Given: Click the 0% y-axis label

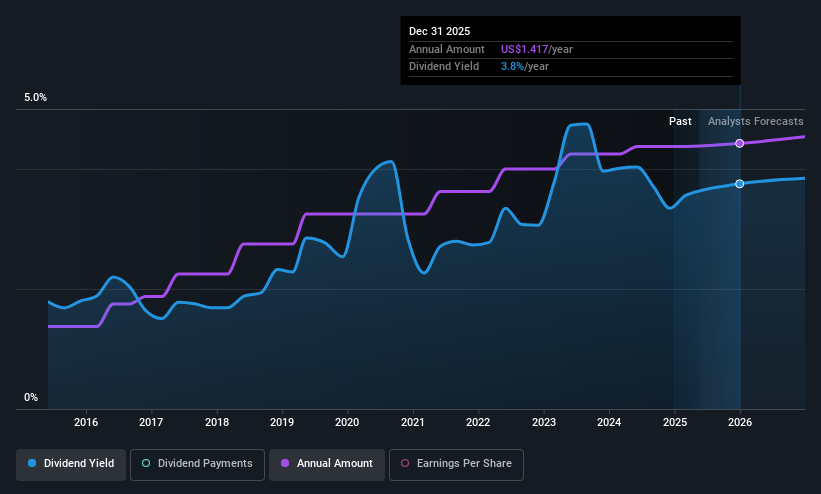Looking at the screenshot, I should [31, 398].
